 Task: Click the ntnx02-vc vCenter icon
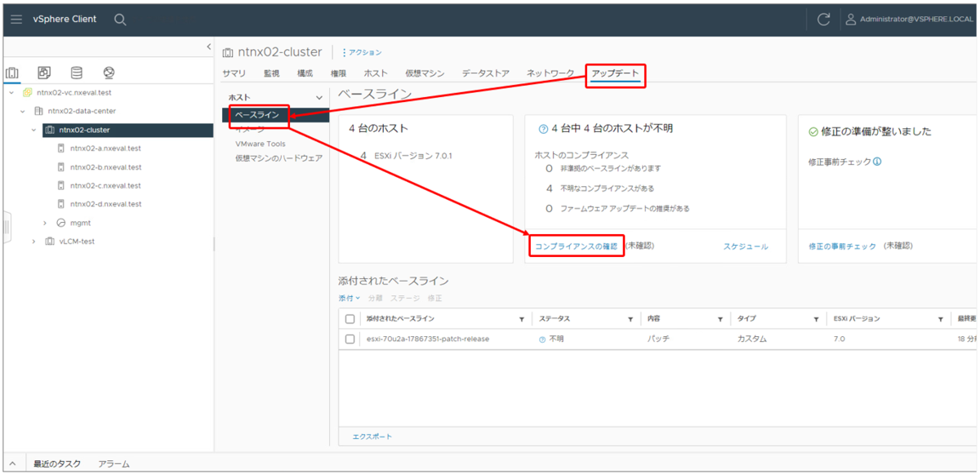pyautogui.click(x=27, y=92)
